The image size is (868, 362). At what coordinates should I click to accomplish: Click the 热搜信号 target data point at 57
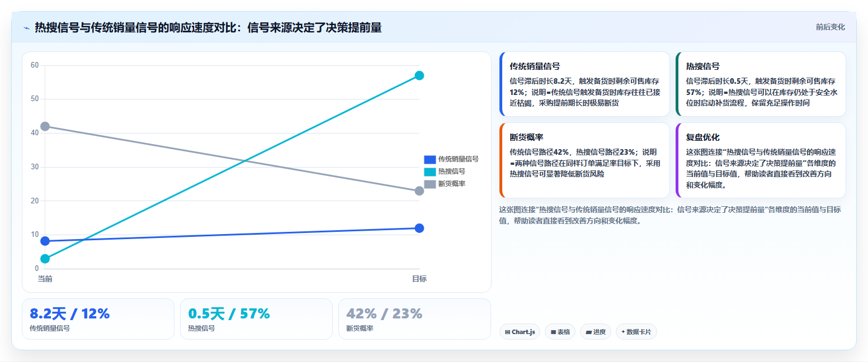pyautogui.click(x=419, y=75)
